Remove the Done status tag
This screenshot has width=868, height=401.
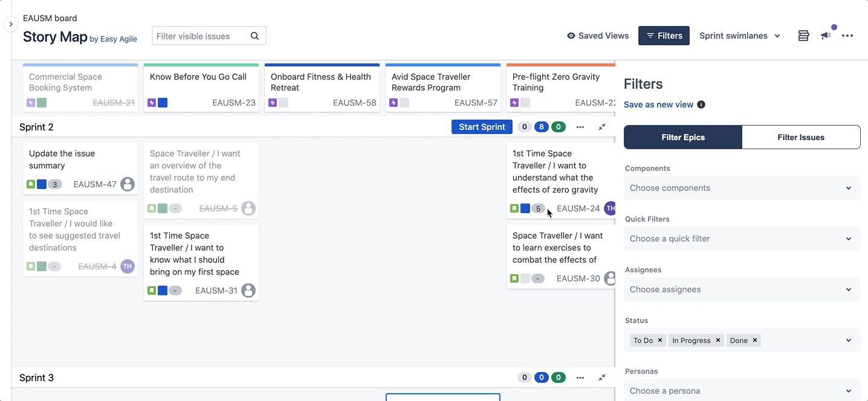pyautogui.click(x=755, y=341)
